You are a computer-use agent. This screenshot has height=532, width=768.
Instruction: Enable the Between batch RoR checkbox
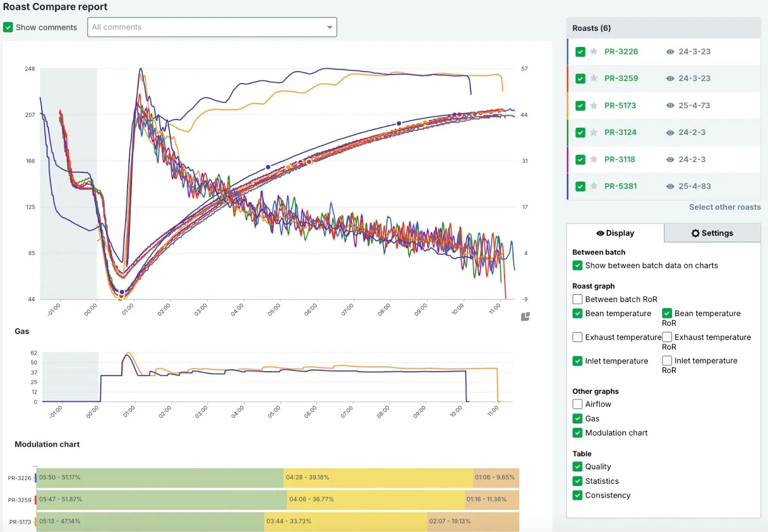(577, 299)
